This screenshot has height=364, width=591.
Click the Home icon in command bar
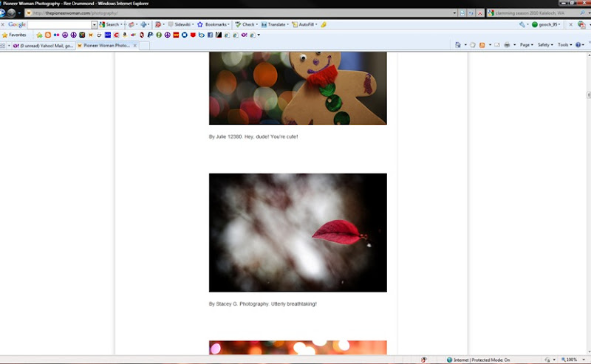[x=457, y=45]
